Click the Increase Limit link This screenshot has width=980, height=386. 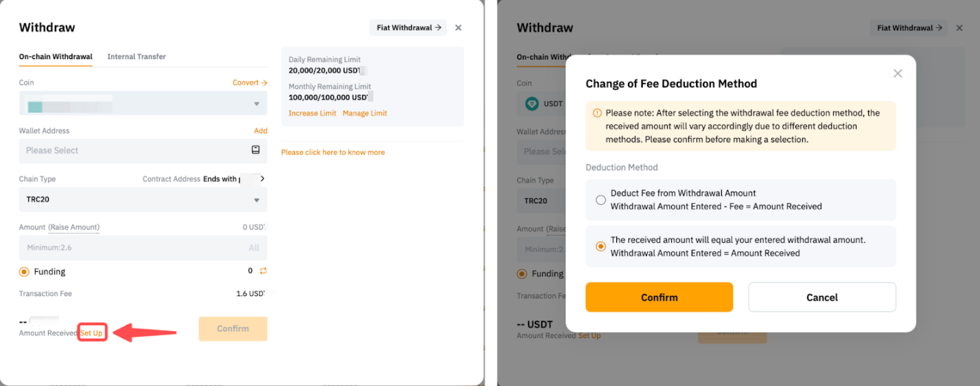click(312, 113)
